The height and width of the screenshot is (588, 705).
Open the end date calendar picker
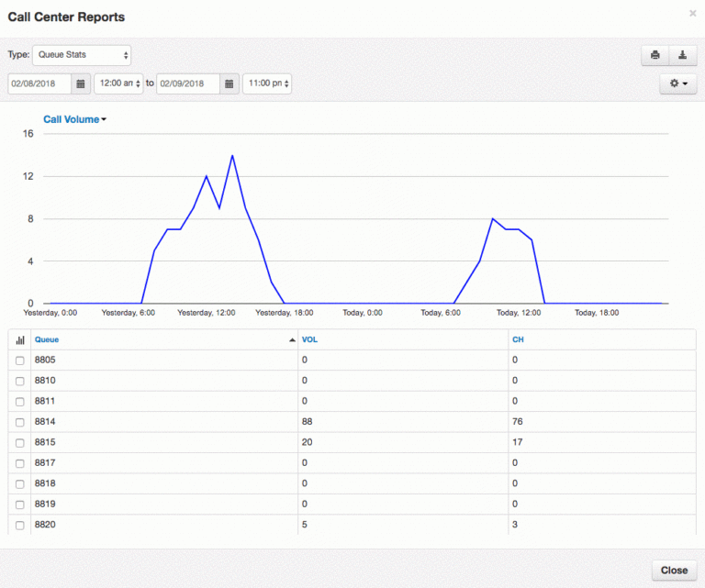(230, 83)
